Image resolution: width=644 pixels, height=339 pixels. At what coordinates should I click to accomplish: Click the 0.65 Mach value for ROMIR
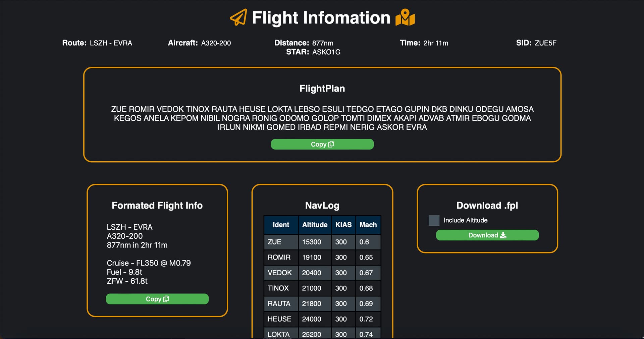366,257
